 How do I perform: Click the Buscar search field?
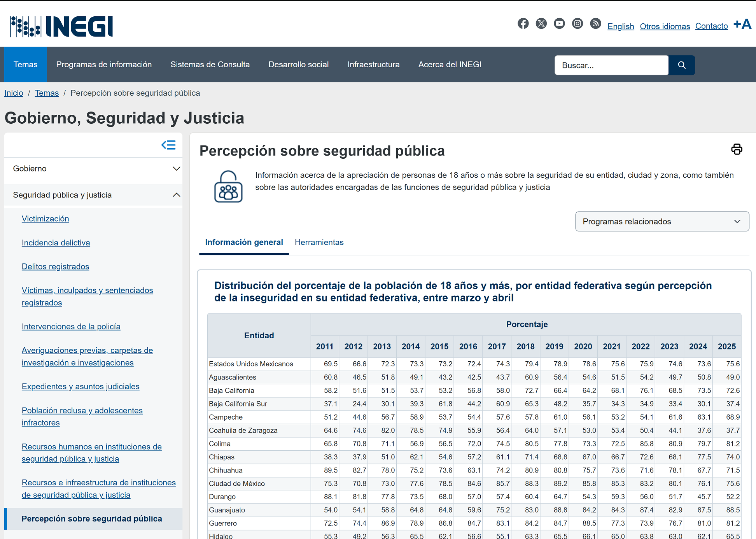611,65
